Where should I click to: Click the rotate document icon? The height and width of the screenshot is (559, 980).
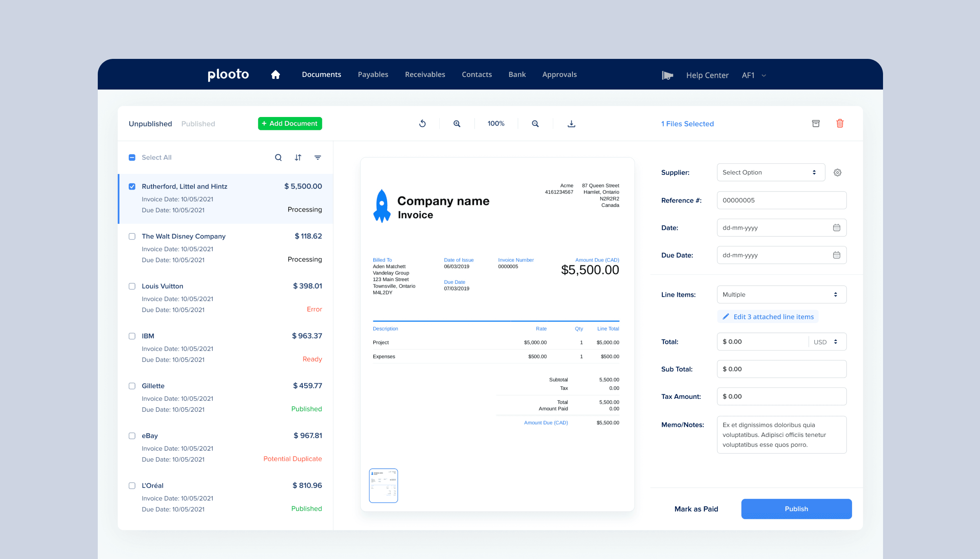click(422, 124)
